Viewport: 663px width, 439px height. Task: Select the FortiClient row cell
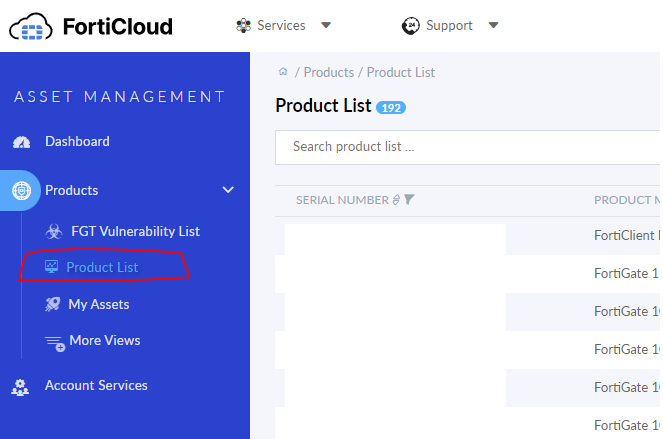point(626,235)
